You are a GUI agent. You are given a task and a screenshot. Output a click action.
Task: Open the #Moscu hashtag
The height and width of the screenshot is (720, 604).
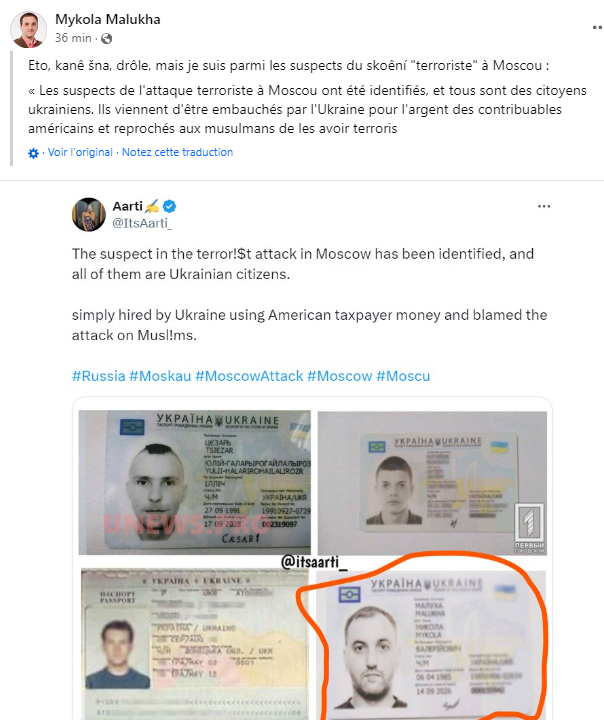(403, 376)
